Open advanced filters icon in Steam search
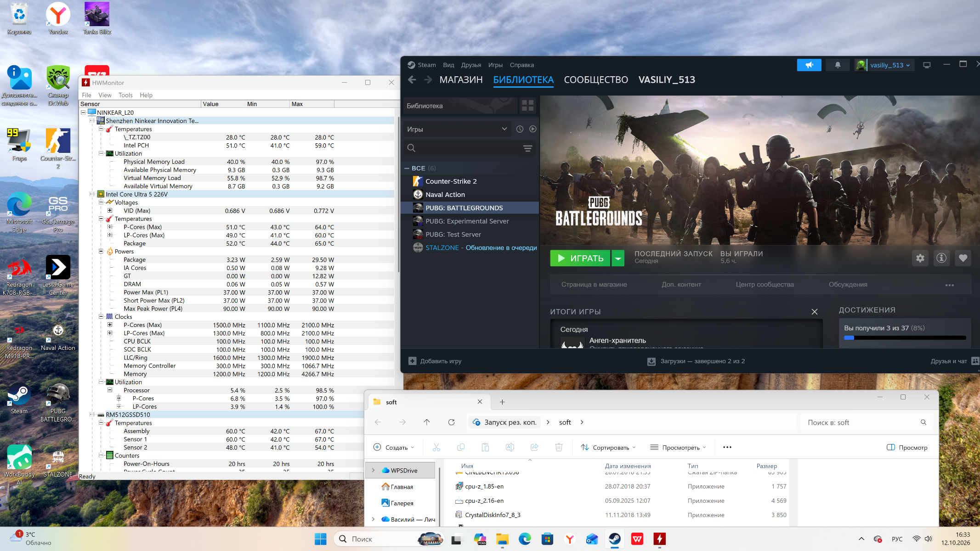Image resolution: width=980 pixels, height=551 pixels. (x=527, y=148)
